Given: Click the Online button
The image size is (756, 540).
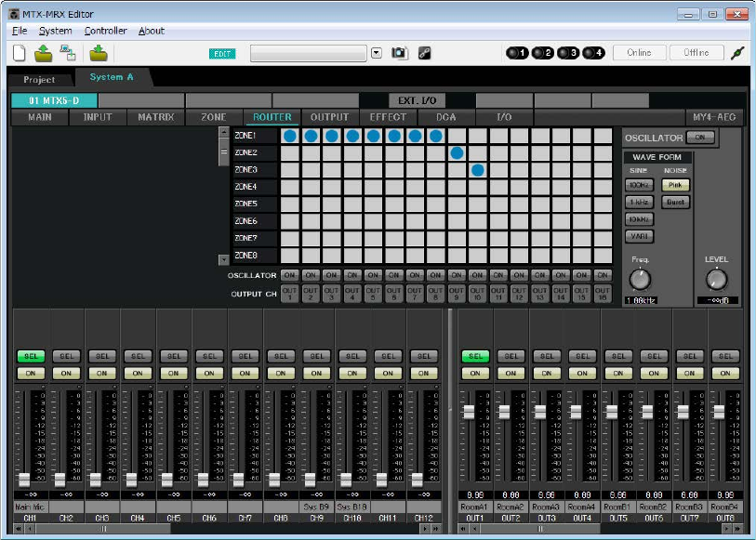Looking at the screenshot, I should [x=639, y=53].
